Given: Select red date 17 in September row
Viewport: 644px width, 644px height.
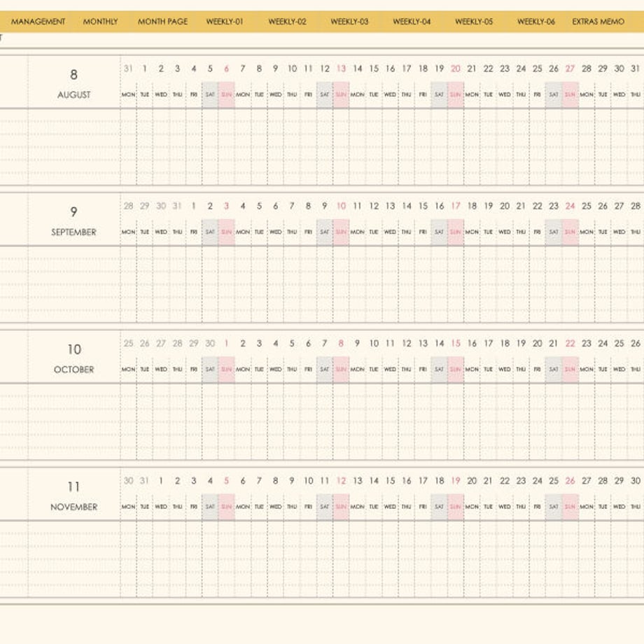Looking at the screenshot, I should (x=456, y=206).
